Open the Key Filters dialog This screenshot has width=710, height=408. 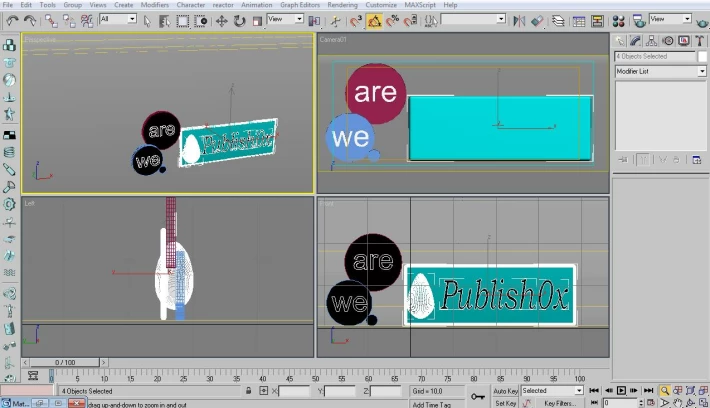[x=560, y=403]
